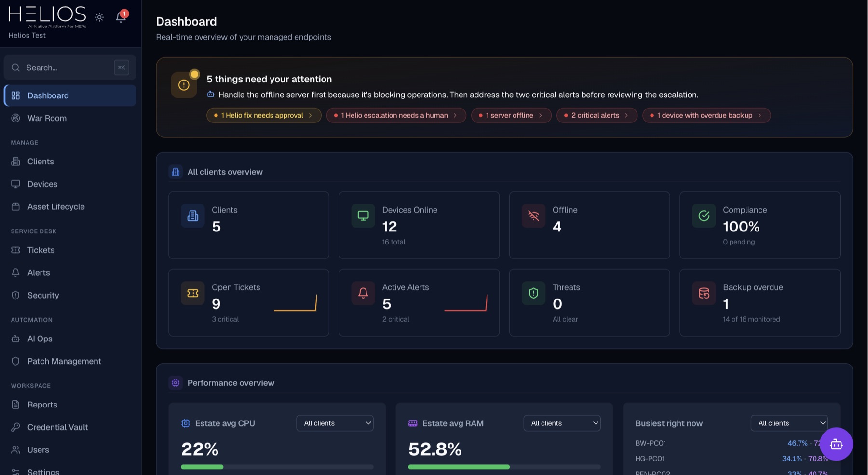The height and width of the screenshot is (475, 868).
Task: Click the attention warning icon
Action: 184,85
